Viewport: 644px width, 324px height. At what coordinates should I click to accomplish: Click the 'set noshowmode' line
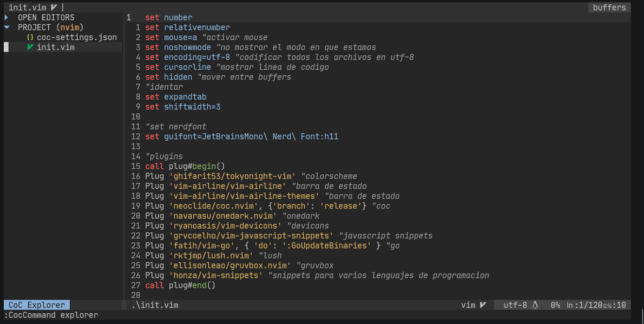click(x=260, y=47)
